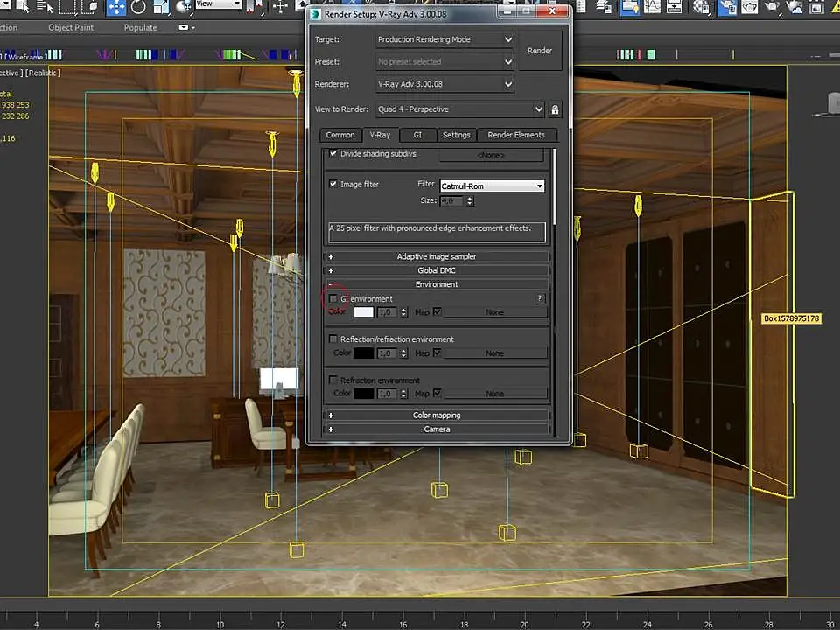Switch to the GI tab
Screen dimensions: 840x630
(x=417, y=135)
